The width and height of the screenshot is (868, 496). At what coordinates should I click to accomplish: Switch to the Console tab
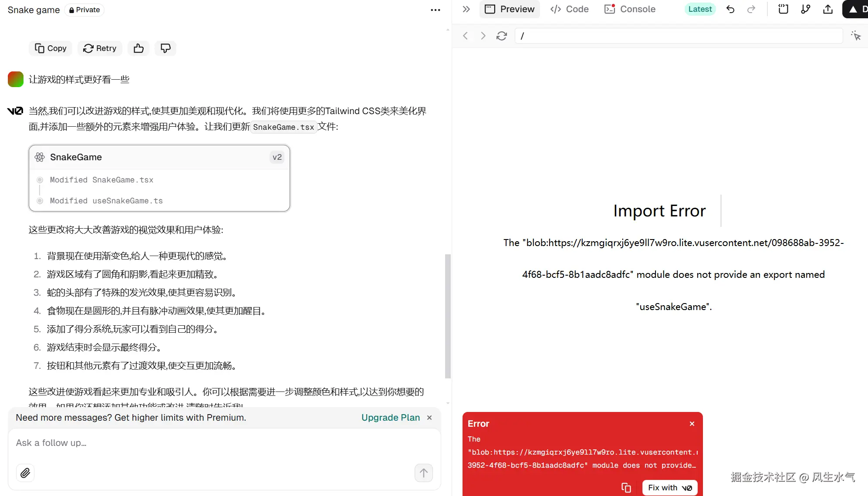pos(630,9)
